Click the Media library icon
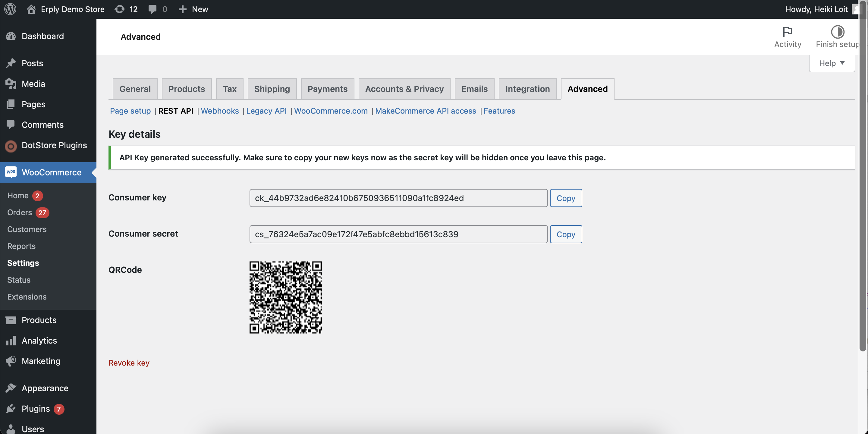868x434 pixels. click(11, 83)
